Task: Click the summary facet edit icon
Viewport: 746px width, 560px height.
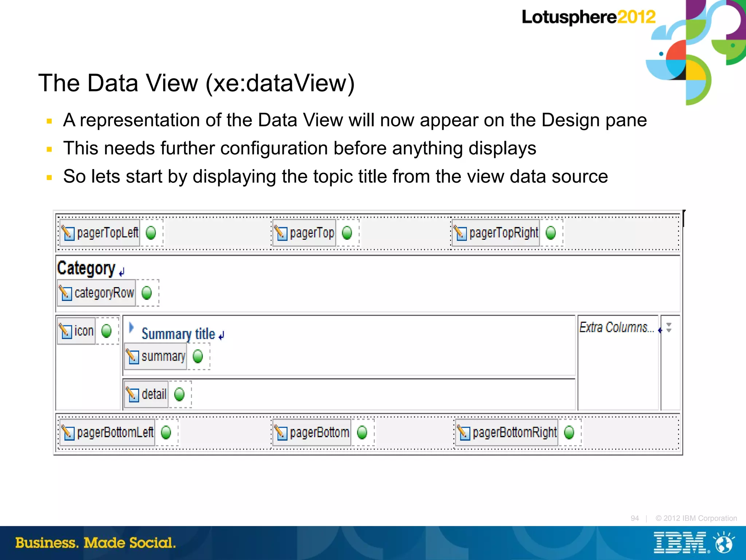Action: tap(133, 356)
